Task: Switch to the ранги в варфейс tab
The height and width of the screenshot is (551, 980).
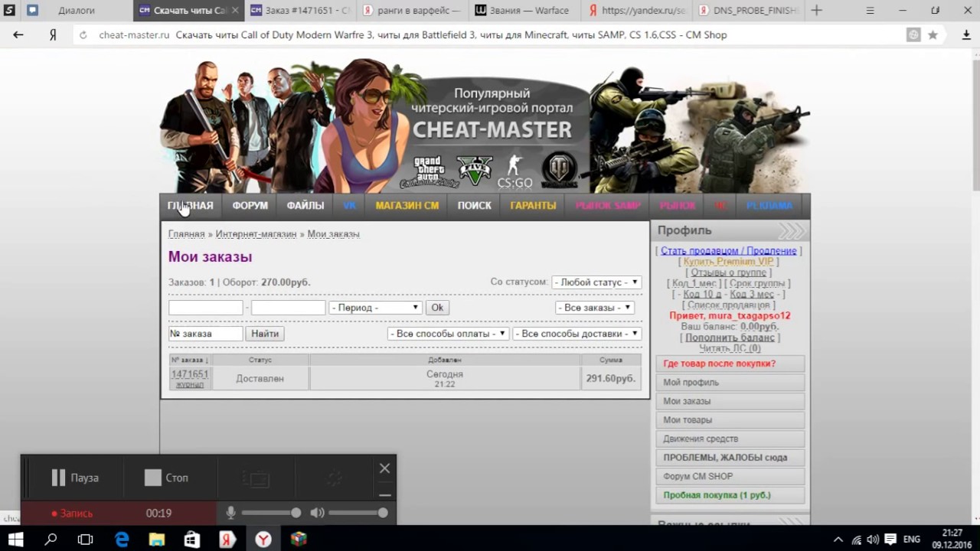Action: (412, 10)
